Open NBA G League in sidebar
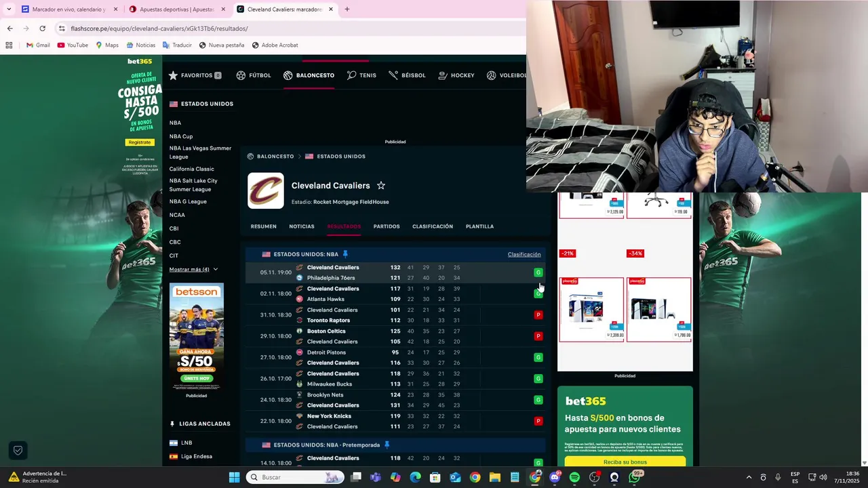Screen dimensions: 868x488 [x=188, y=201]
